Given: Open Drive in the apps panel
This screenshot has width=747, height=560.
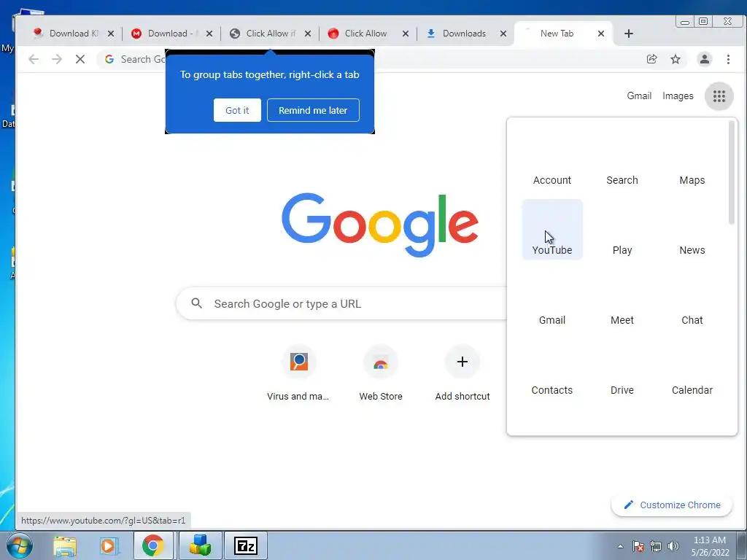Looking at the screenshot, I should [x=622, y=370].
